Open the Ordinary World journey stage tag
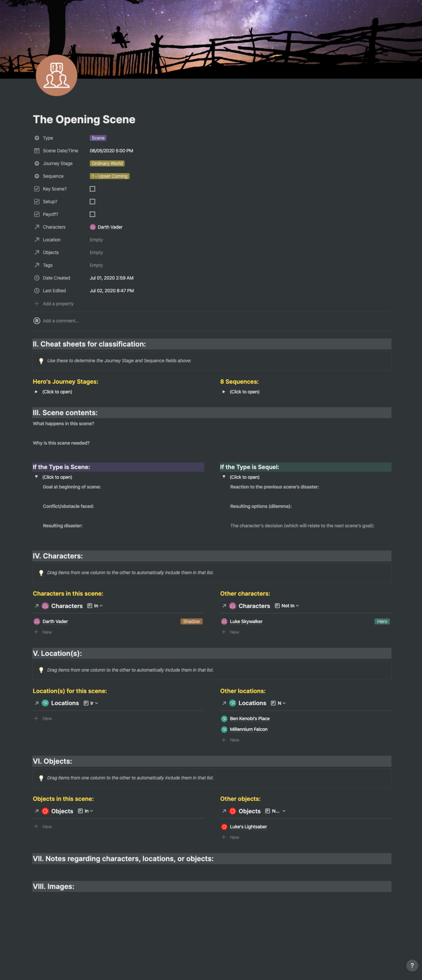The width and height of the screenshot is (422, 980). coord(107,164)
